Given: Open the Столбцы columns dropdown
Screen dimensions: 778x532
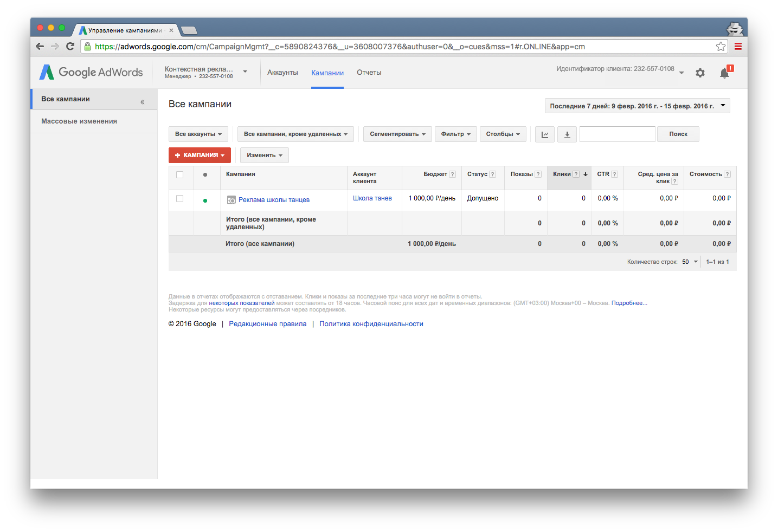Looking at the screenshot, I should click(x=503, y=134).
